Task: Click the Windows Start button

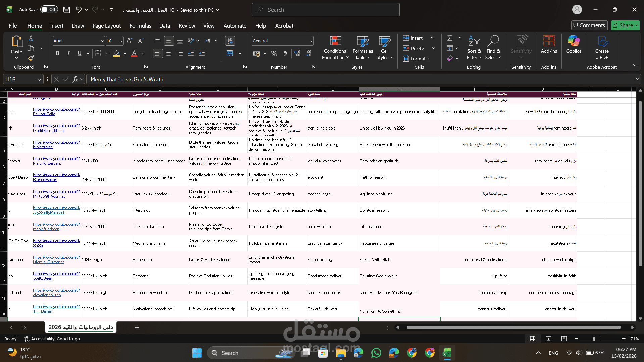Action: [197, 353]
